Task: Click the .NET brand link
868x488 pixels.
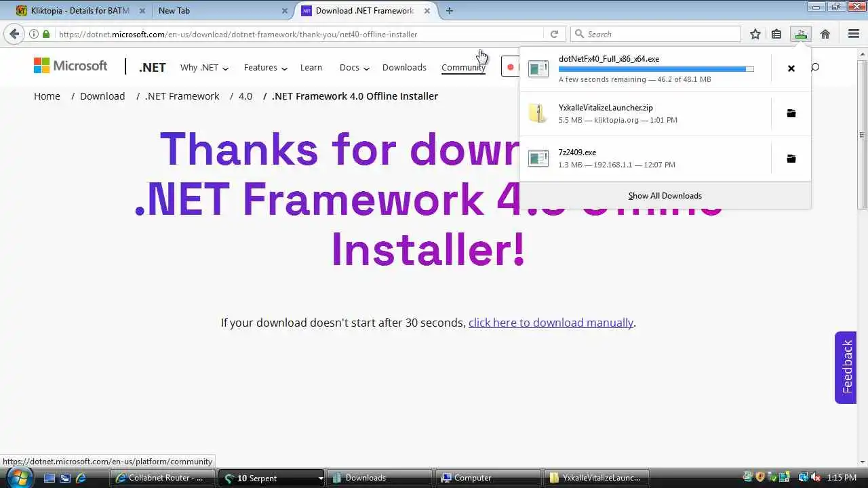Action: pos(153,67)
